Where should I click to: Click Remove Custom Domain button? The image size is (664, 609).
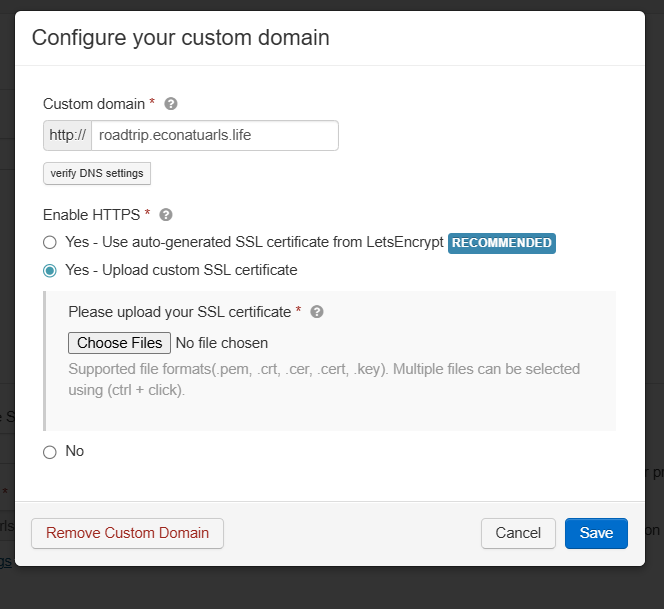127,533
